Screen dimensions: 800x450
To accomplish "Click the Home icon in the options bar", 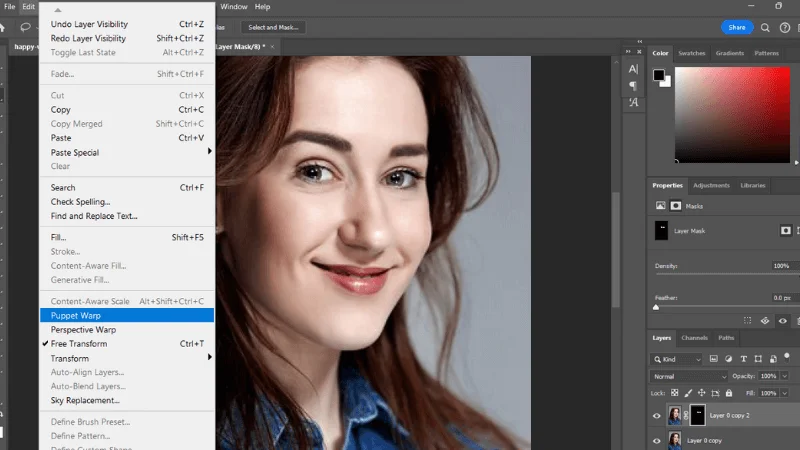I will tap(2, 28).
